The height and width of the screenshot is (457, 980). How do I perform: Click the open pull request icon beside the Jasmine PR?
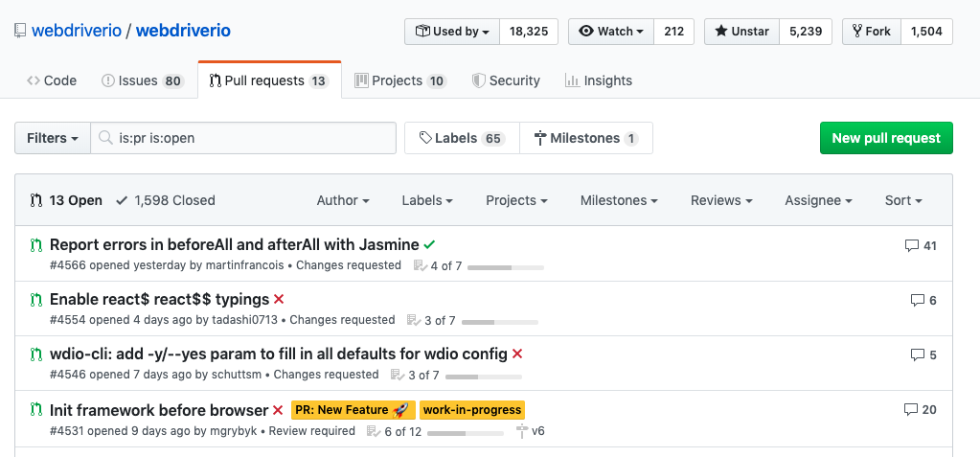point(36,245)
